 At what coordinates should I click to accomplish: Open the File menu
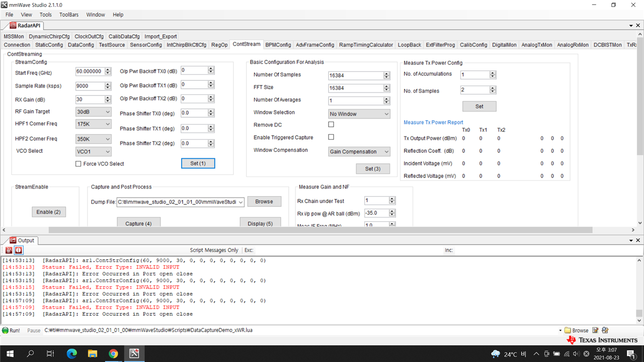[x=10, y=15]
